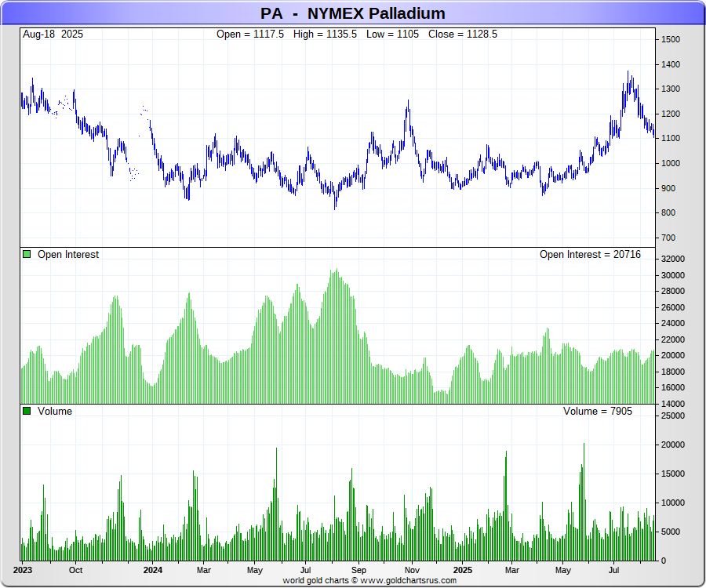
Task: Click the 1500 price axis label
Action: coord(671,39)
